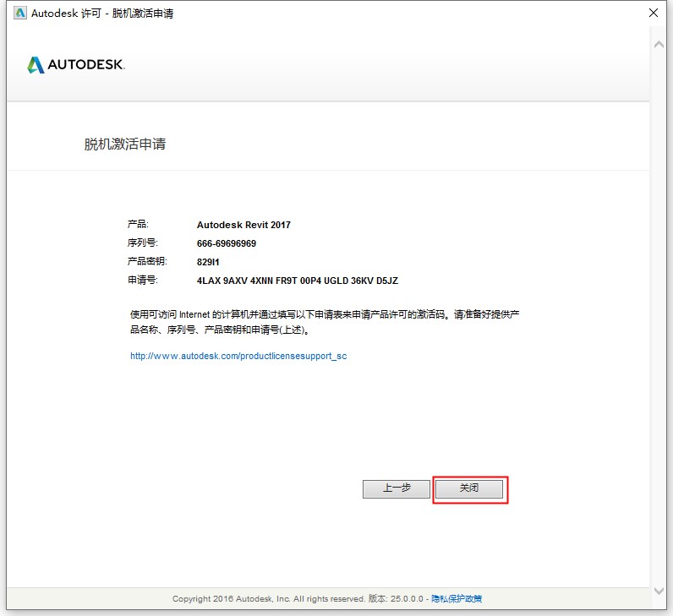Click the 产品密钥 field label
673x616 pixels.
pos(145,262)
